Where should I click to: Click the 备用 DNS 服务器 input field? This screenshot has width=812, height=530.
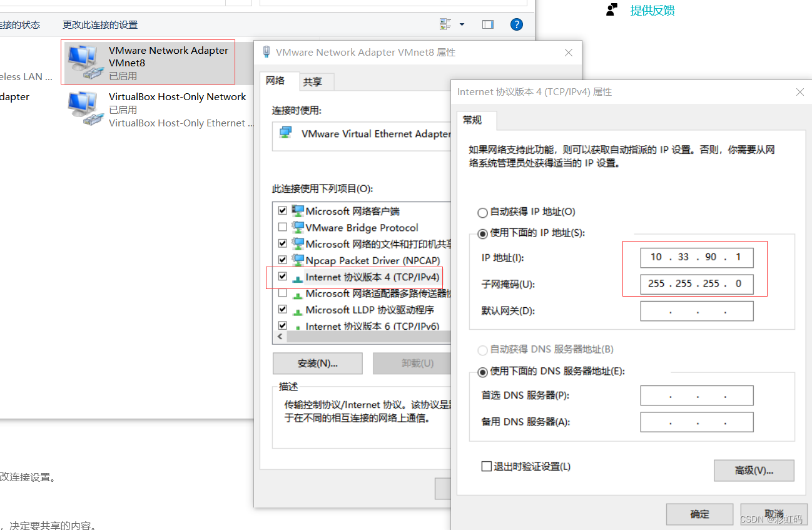[x=697, y=422]
